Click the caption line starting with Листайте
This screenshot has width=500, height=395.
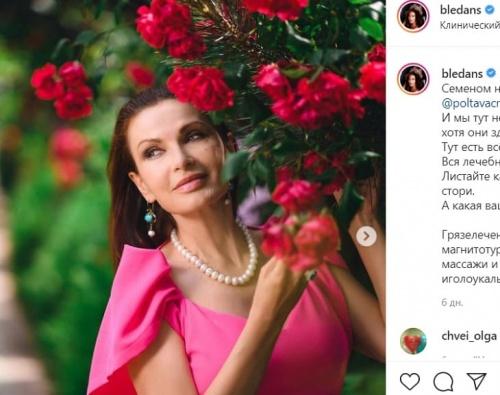pyautogui.click(x=471, y=176)
